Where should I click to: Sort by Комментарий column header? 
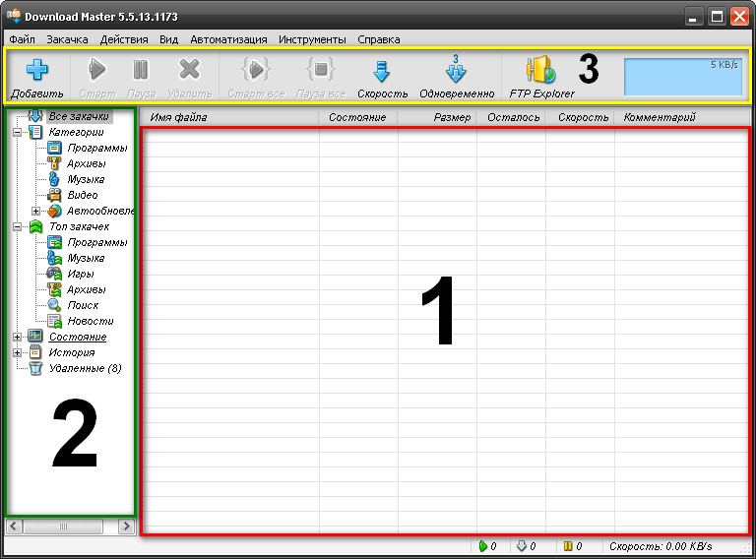click(x=682, y=117)
